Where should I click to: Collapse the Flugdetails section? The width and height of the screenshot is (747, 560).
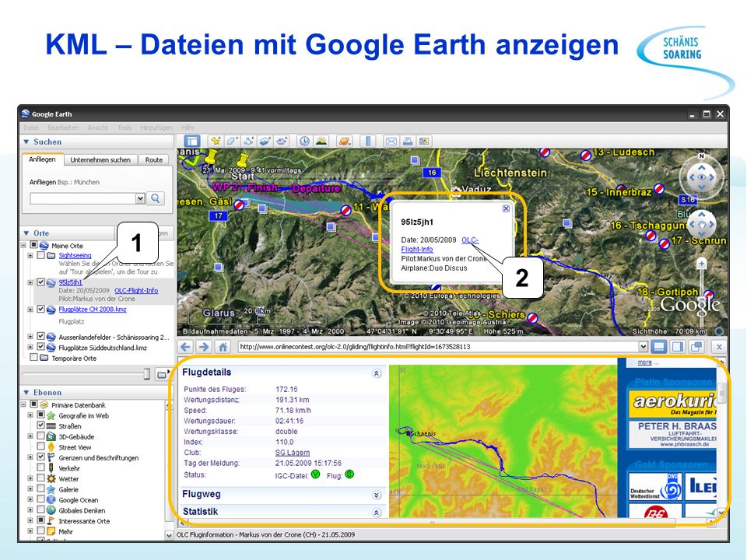pyautogui.click(x=377, y=373)
